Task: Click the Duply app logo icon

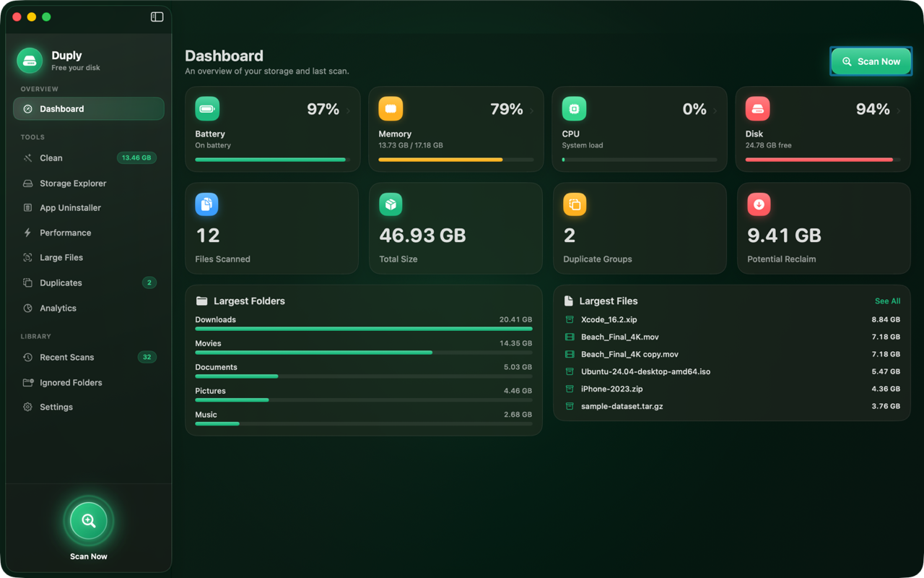Action: [30, 61]
